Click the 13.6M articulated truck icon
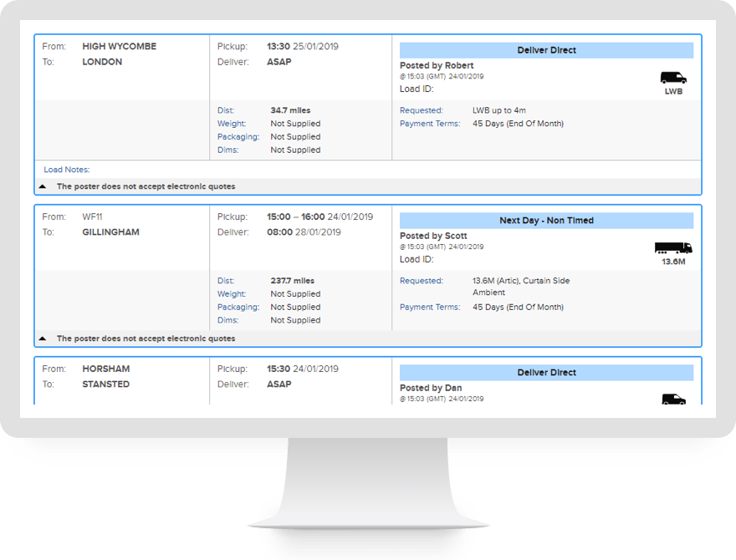The width and height of the screenshot is (736, 560). tap(673, 248)
